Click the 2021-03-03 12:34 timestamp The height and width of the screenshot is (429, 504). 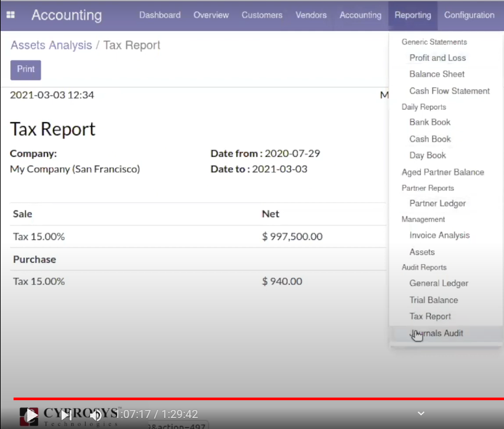pyautogui.click(x=52, y=95)
